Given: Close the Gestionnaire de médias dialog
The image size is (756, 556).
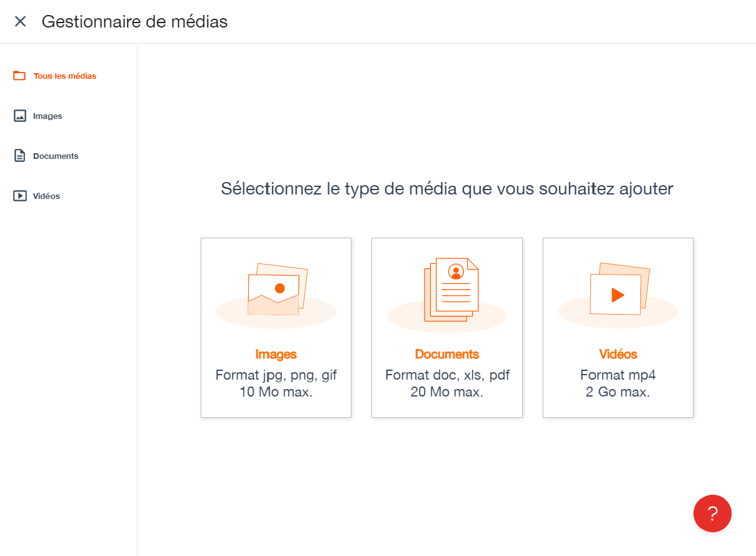Looking at the screenshot, I should pos(20,21).
